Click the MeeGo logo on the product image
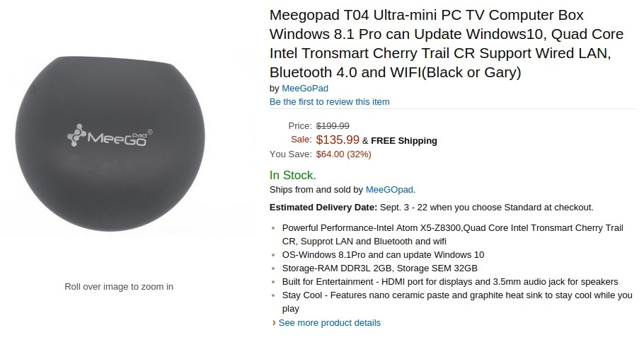Image resolution: width=644 pixels, height=340 pixels. [110, 135]
